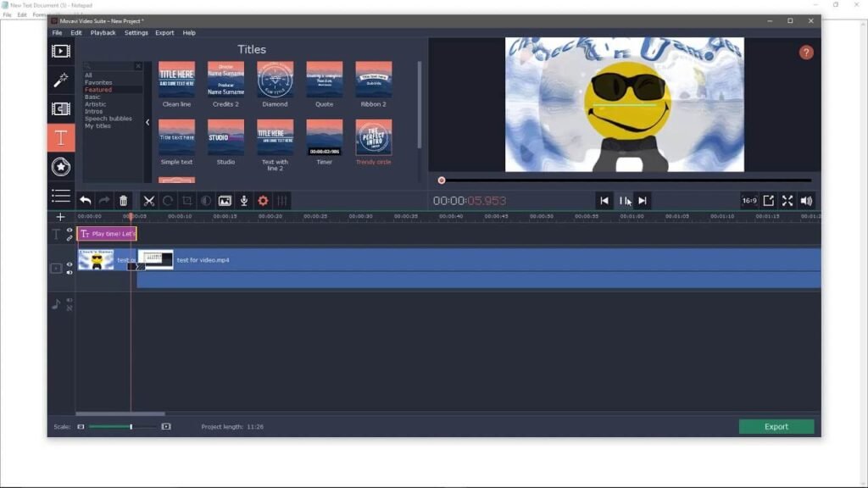Open the Settings menu

[x=136, y=33]
